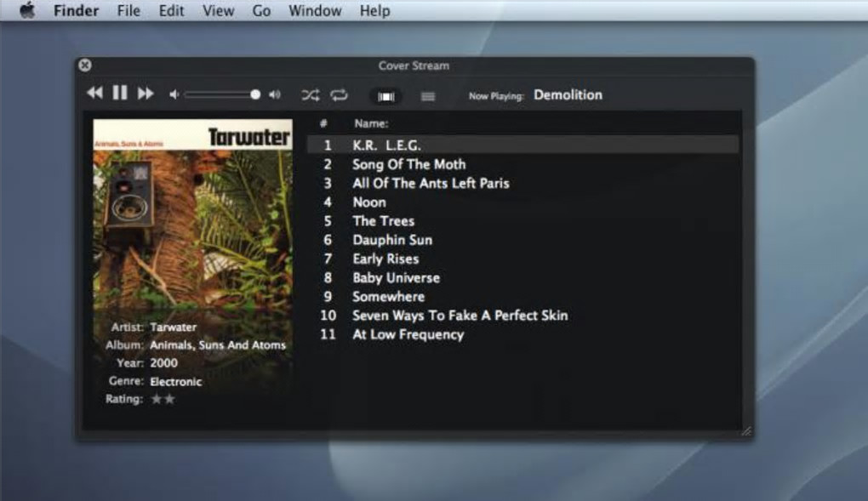Open the Help menu
The image size is (868, 501).
click(x=374, y=10)
